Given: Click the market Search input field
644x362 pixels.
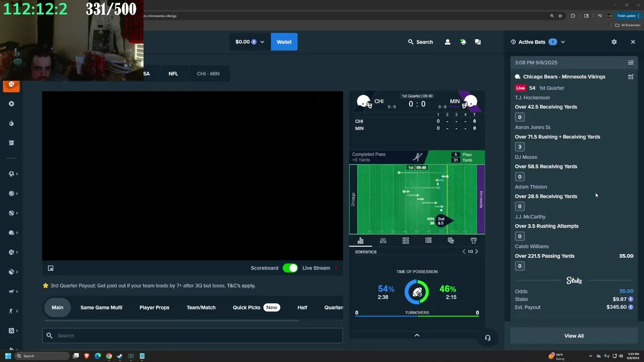Looking at the screenshot, I should pos(192,335).
